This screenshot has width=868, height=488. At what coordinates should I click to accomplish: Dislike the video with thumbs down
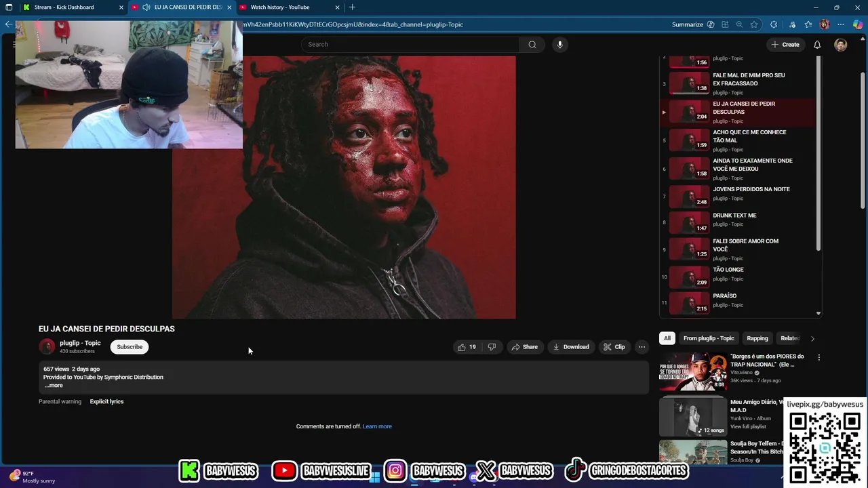492,347
